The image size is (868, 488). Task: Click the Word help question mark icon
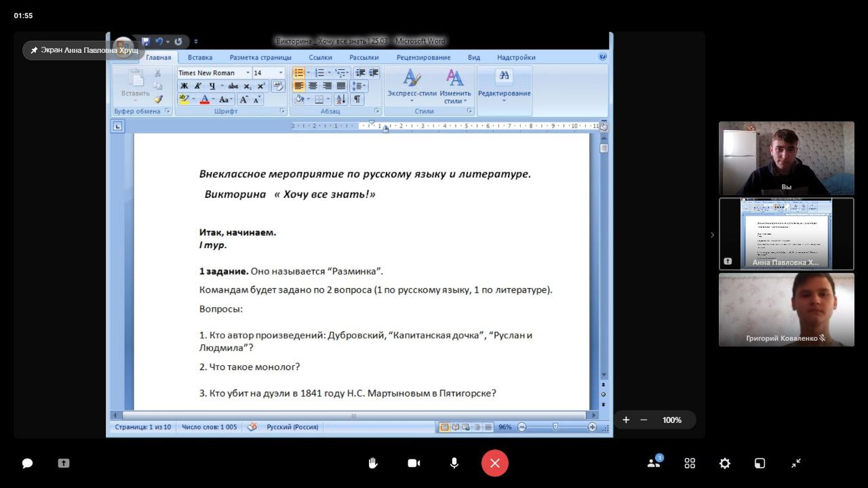603,57
